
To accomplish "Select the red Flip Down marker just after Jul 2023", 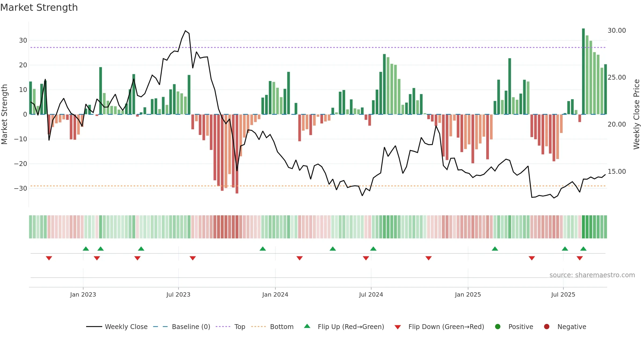I will coord(193,258).
